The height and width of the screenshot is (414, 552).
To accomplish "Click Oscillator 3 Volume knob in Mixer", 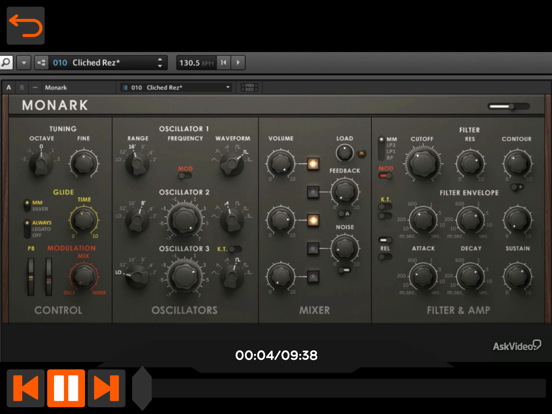I will point(281,277).
